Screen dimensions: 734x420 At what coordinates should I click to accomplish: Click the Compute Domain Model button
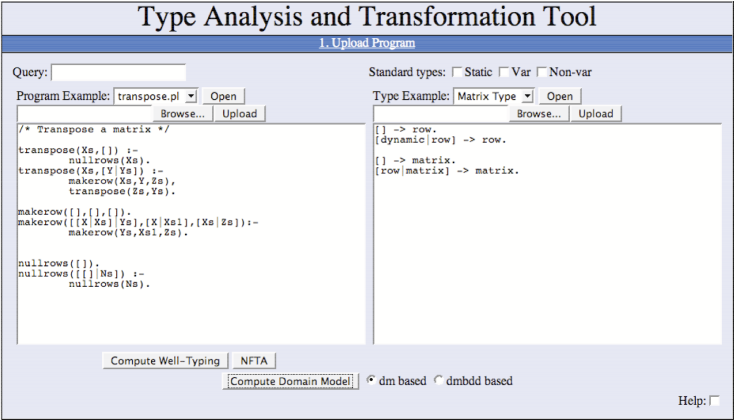291,381
